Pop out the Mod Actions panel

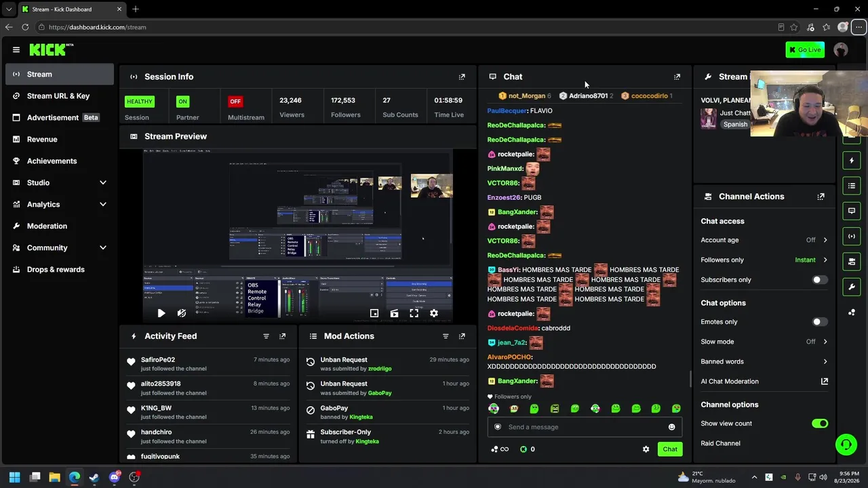pyautogui.click(x=462, y=336)
